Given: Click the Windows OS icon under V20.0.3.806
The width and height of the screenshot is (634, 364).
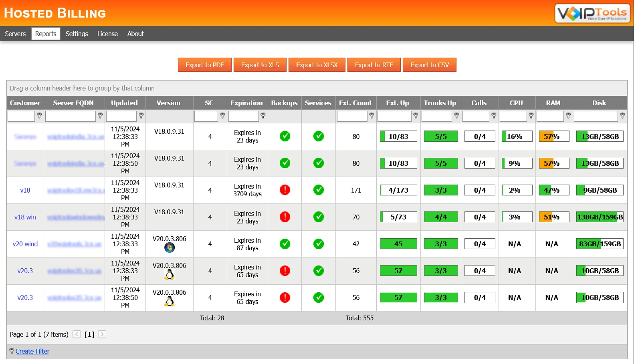Looking at the screenshot, I should pyautogui.click(x=170, y=248).
